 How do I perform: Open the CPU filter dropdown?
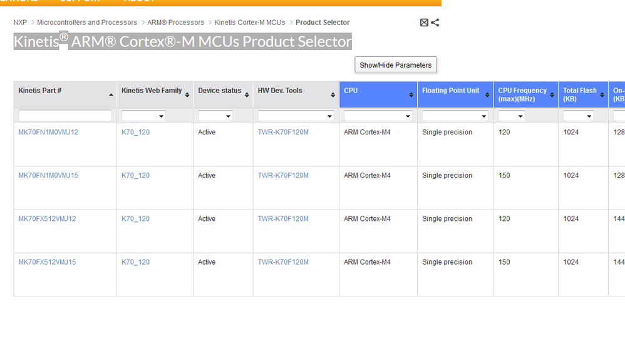click(378, 116)
